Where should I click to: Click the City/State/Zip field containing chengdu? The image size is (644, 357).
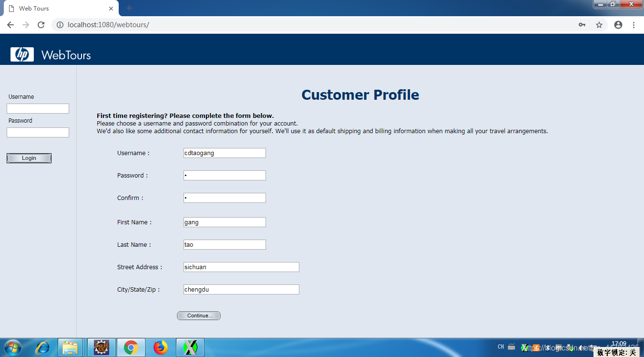241,289
